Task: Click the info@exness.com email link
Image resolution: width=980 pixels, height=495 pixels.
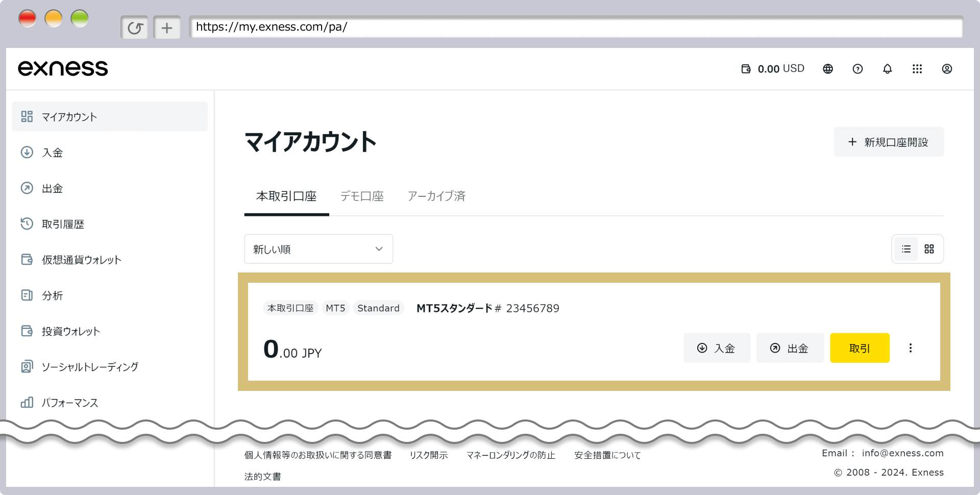Action: coord(902,453)
